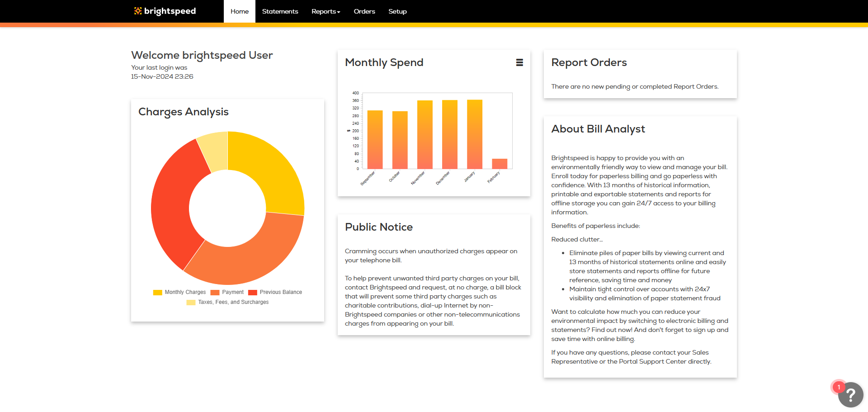This screenshot has height=412, width=868.
Task: Select the Home tab
Action: point(240,11)
